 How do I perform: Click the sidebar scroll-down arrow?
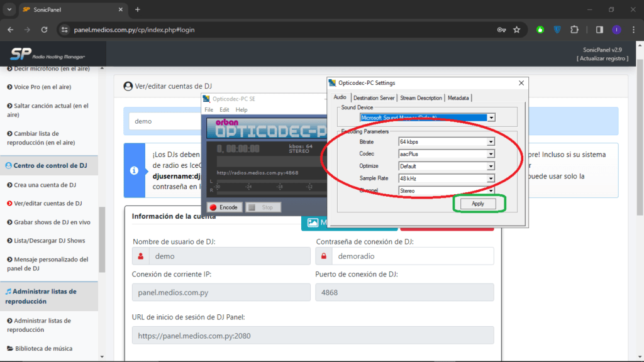(102, 357)
